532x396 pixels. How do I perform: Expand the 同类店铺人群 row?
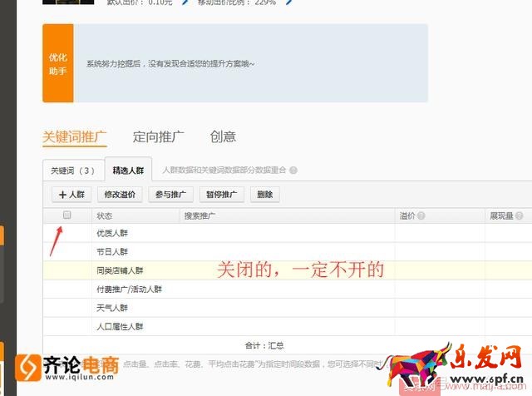point(120,270)
